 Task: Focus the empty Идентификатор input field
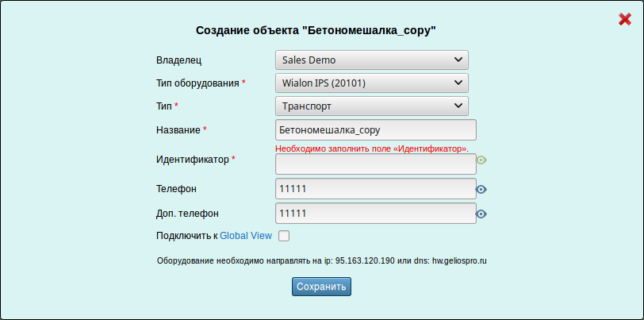tap(375, 164)
